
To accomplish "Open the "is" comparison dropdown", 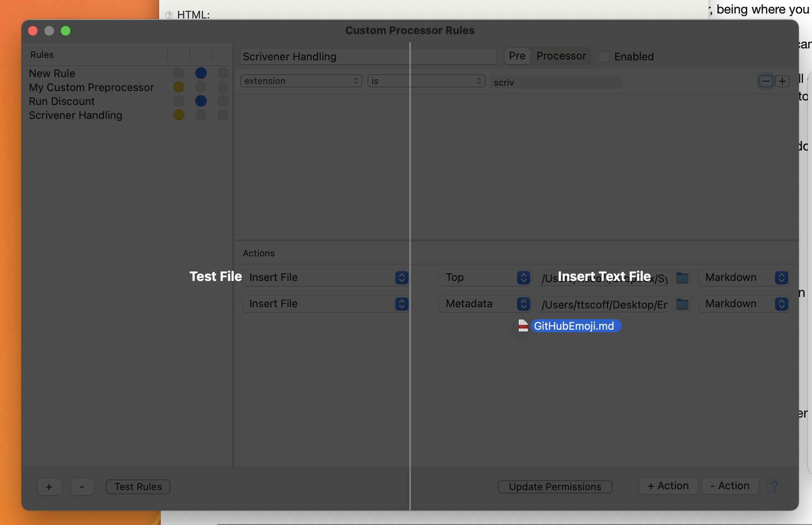I will [426, 81].
